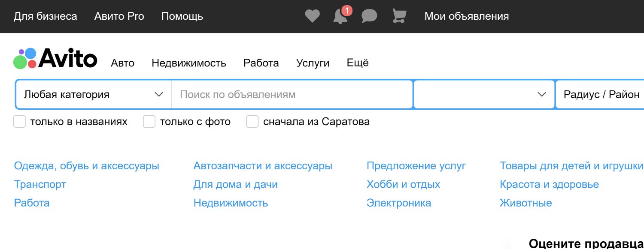Check notifications via the bell icon
644x249 pixels.
[x=339, y=16]
